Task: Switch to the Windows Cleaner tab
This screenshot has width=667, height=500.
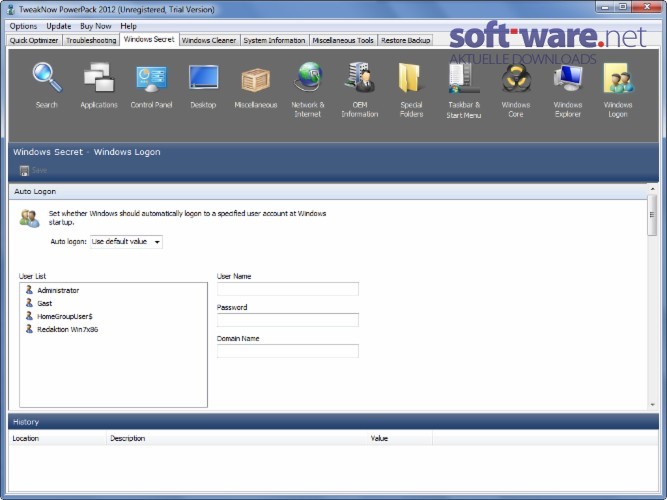Action: point(209,40)
